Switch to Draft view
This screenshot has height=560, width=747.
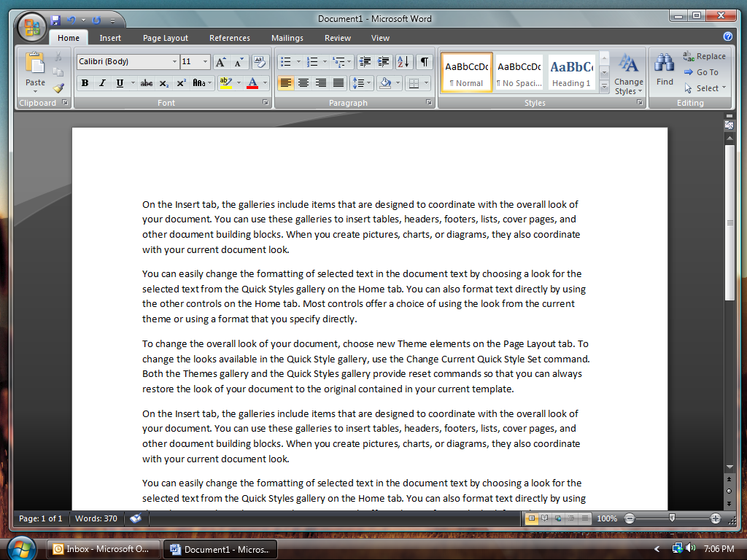[584, 518]
